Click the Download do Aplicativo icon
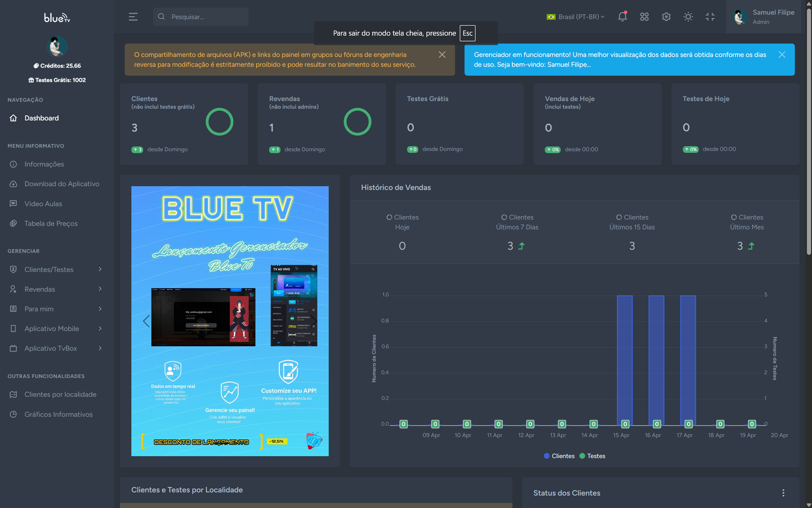Viewport: 812px width, 508px height. (x=13, y=184)
